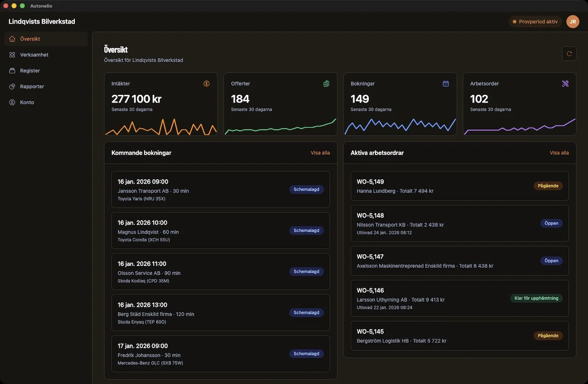Viewport: 588px width, 384px height.
Task: Click the Provperiod aktiv badge
Action: pos(535,21)
